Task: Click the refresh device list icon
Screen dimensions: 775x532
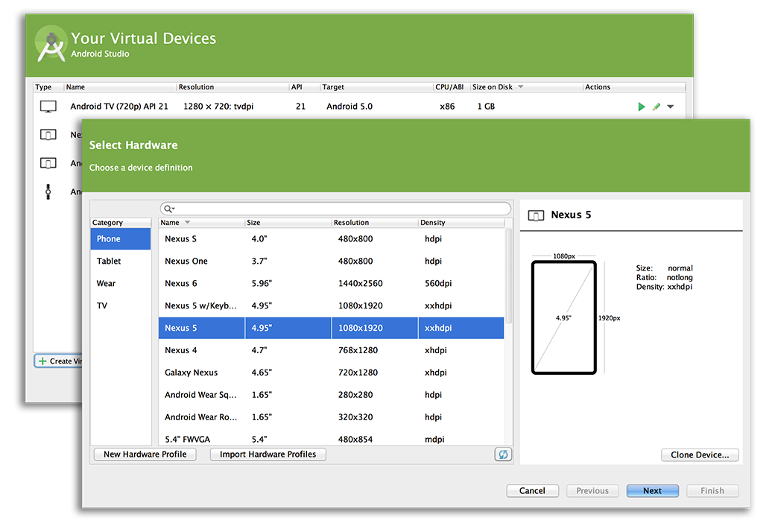Action: click(503, 455)
